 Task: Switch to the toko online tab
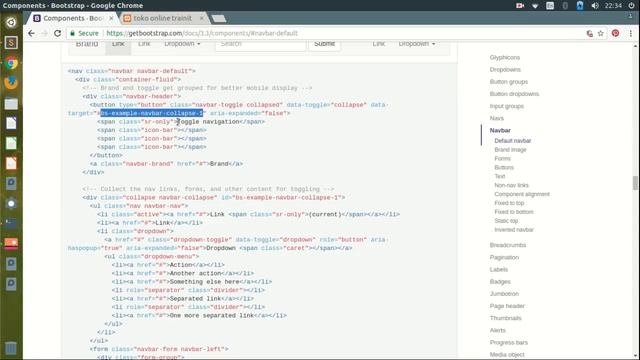pyautogui.click(x=162, y=18)
